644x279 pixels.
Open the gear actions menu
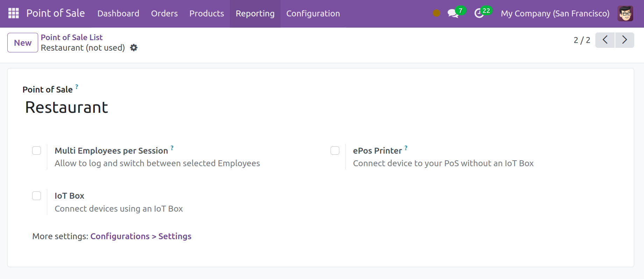coord(134,48)
